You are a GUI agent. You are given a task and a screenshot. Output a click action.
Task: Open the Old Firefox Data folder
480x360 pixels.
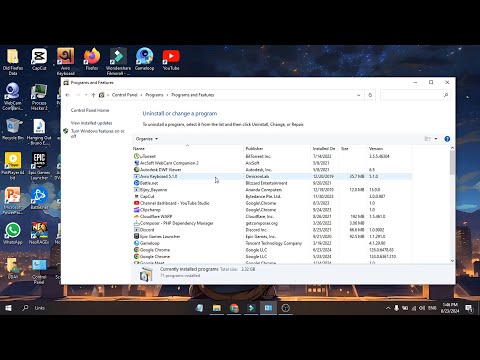tap(13, 61)
